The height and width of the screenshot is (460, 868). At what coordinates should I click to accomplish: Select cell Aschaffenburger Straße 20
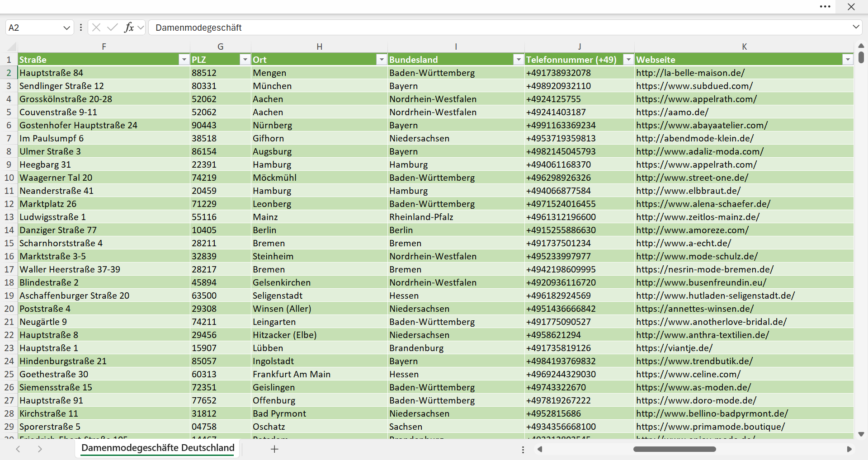click(104, 296)
